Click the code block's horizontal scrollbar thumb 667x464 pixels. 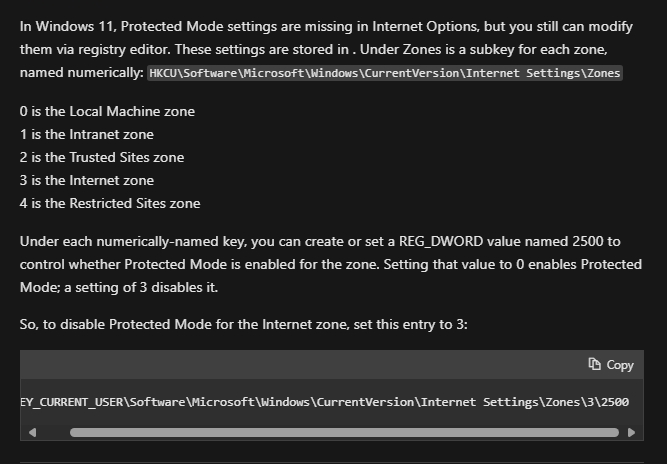(x=344, y=433)
